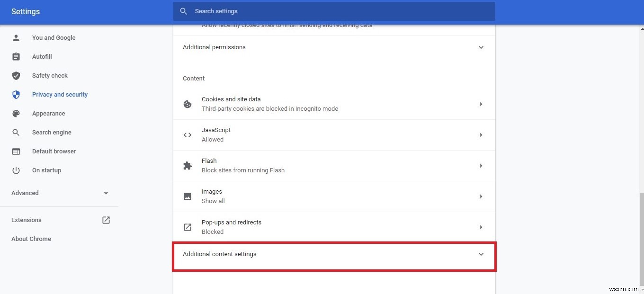Click the Additional permissions label
Screen dimensions: 644x294
214,47
